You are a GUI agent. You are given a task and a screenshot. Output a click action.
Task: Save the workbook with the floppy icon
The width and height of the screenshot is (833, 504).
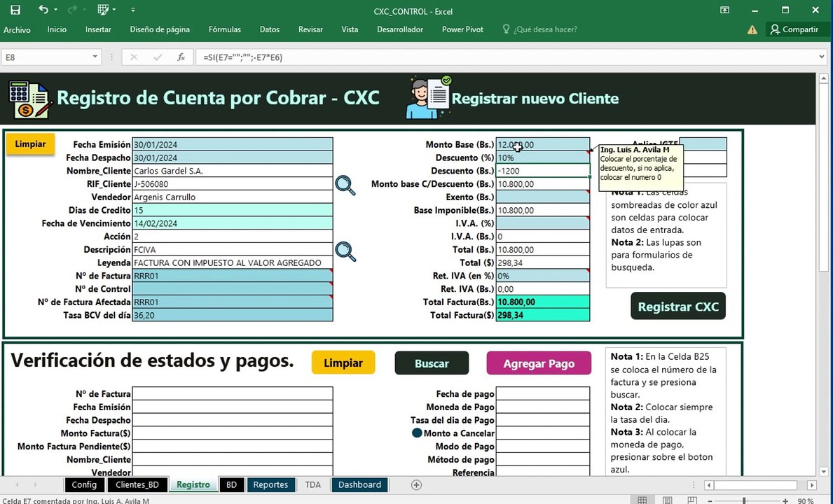pos(15,10)
